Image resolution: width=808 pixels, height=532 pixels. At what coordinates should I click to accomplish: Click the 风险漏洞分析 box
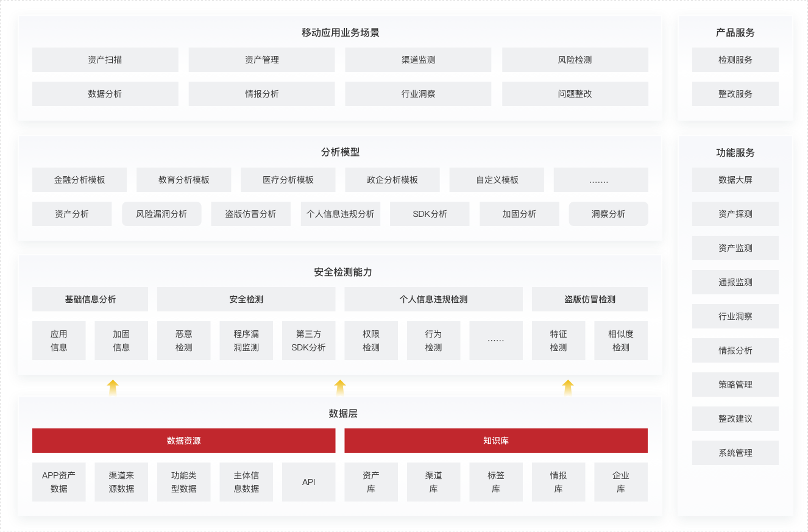click(x=161, y=214)
